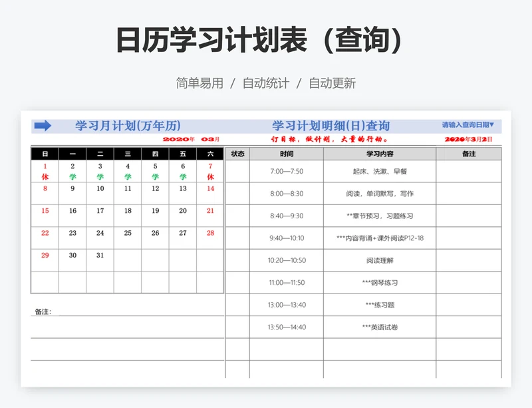Image resolution: width=532 pixels, height=408 pixels.
Task: Select calendar day 19
Action: click(155, 216)
